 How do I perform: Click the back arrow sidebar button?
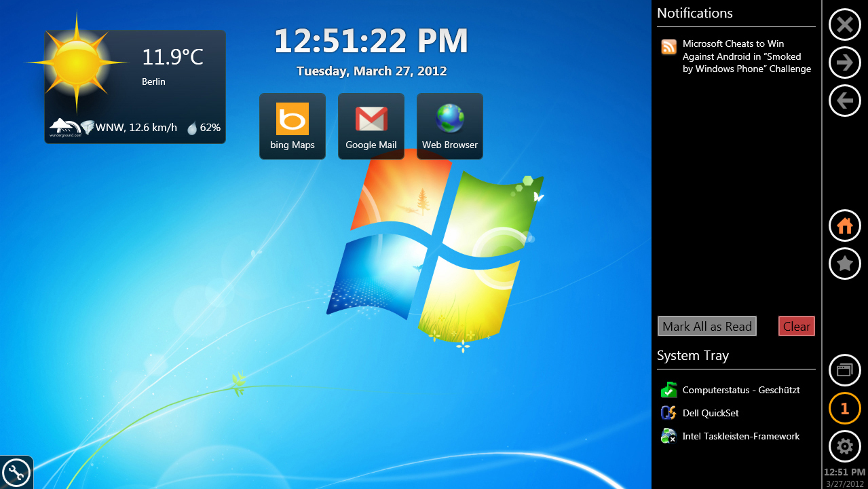point(845,101)
